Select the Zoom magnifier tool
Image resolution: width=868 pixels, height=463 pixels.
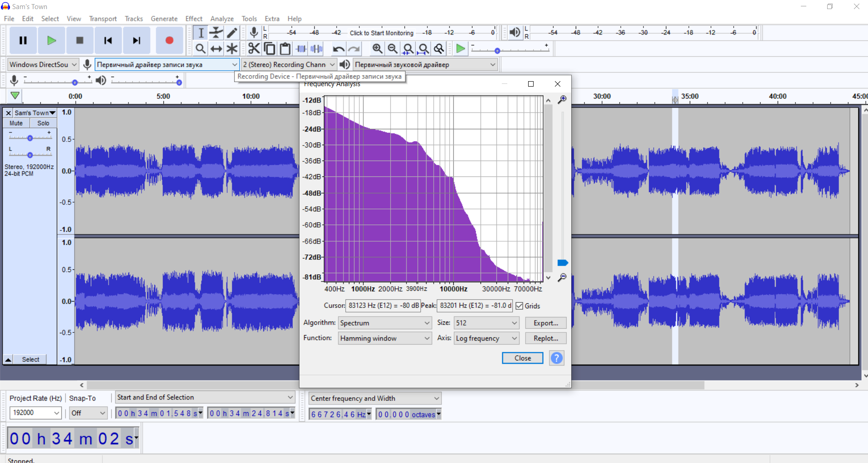point(201,49)
